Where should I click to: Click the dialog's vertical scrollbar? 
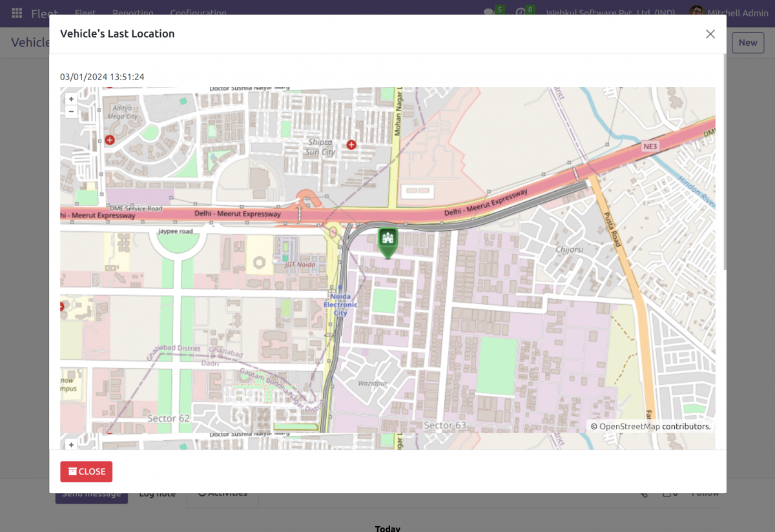[x=724, y=161]
